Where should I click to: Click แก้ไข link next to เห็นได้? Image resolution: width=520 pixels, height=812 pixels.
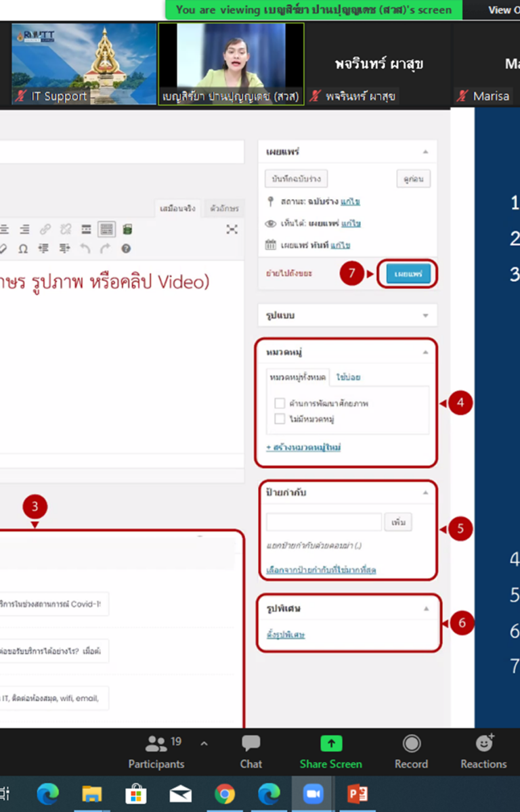351,223
